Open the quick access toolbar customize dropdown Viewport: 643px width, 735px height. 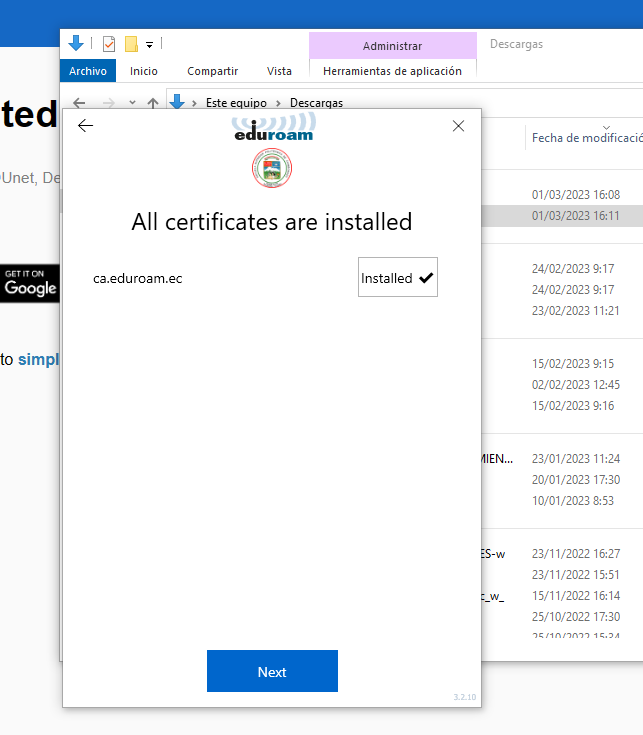(150, 45)
